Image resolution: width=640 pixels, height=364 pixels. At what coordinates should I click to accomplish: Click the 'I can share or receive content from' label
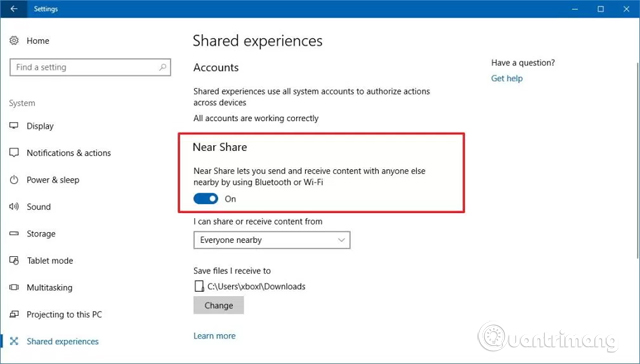pos(258,222)
